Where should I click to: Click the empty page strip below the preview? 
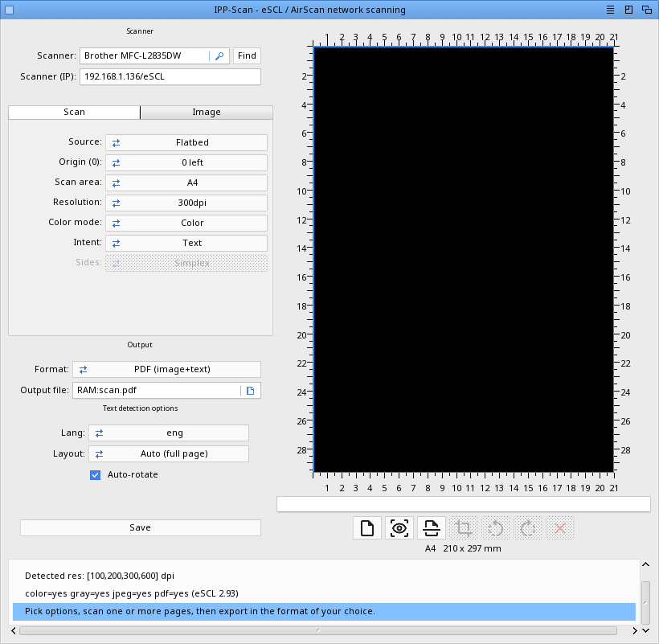click(464, 504)
